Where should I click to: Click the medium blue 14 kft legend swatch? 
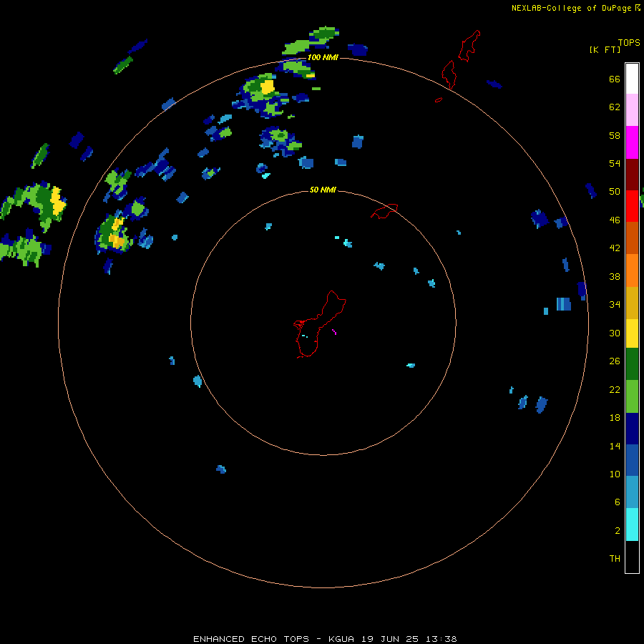click(x=632, y=460)
